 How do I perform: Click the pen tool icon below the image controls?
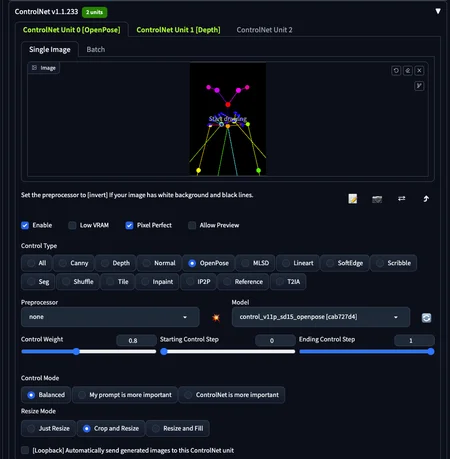419,86
